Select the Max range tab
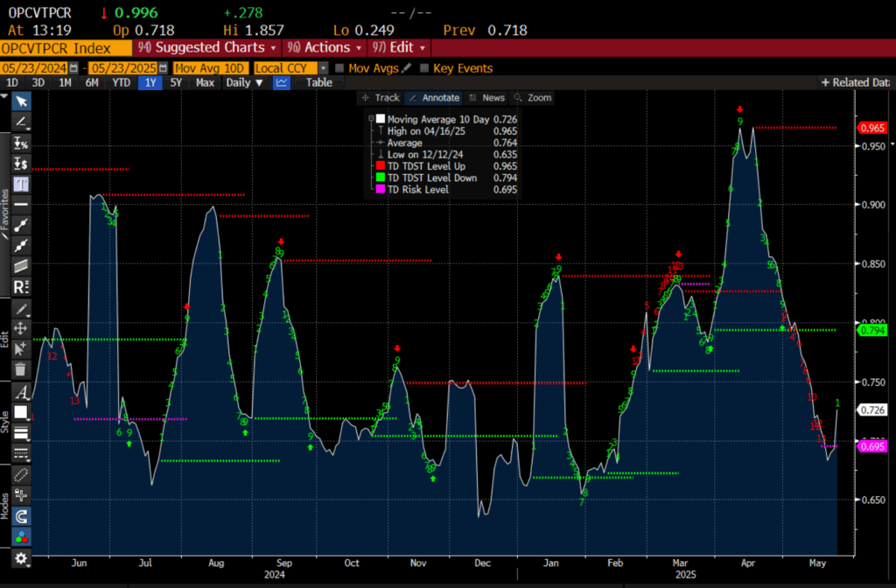Image resolution: width=896 pixels, height=588 pixels. click(205, 83)
